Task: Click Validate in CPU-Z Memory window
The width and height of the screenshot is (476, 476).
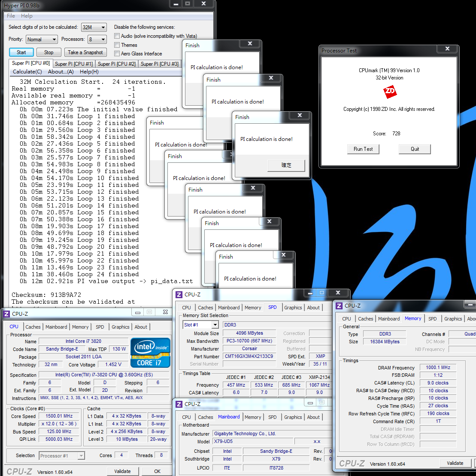Action: (455, 463)
